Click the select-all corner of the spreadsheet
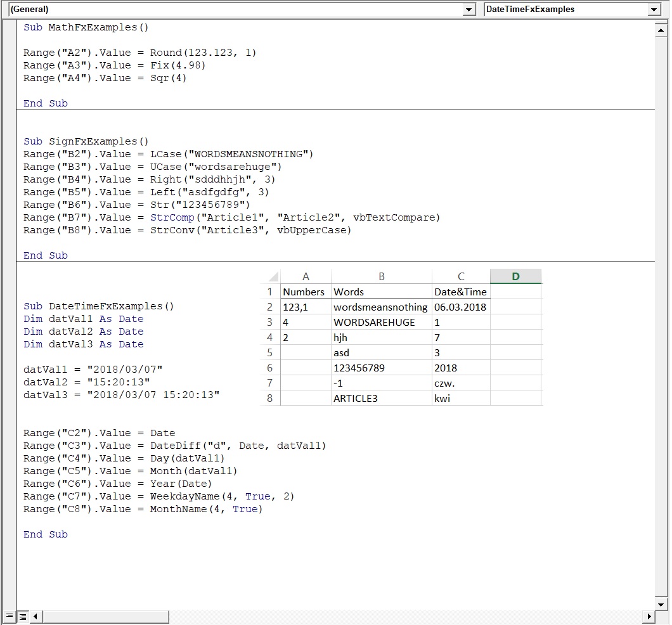Image resolution: width=672 pixels, height=625 pixels. click(271, 276)
